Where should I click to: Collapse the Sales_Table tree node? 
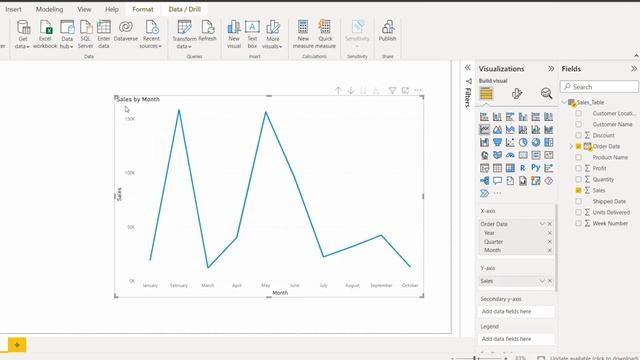pyautogui.click(x=564, y=102)
